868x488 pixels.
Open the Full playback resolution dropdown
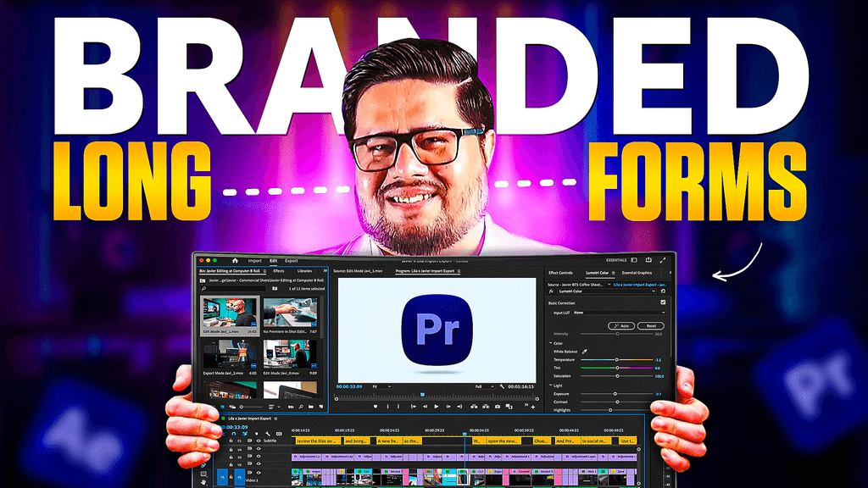(484, 386)
